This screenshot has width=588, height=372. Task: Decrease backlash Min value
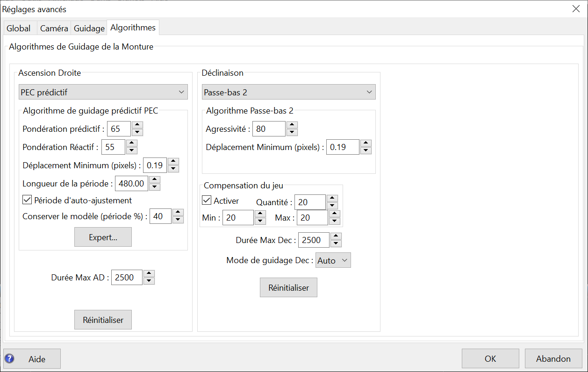pos(261,221)
